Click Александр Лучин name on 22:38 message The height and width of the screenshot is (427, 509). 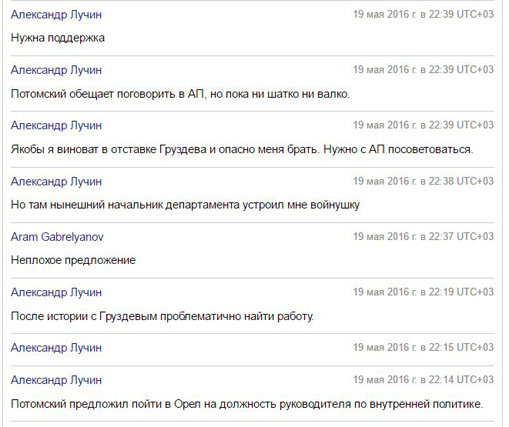(56, 181)
